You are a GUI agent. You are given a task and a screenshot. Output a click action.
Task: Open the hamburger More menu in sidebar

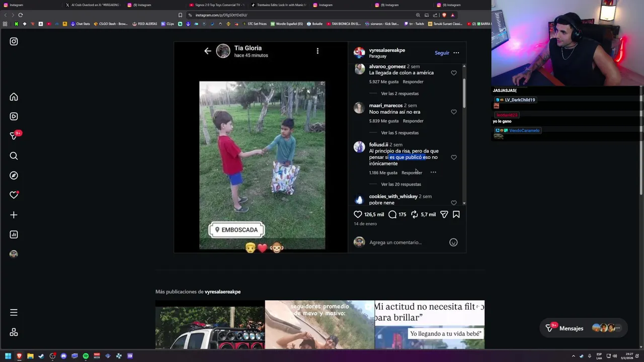click(x=14, y=313)
